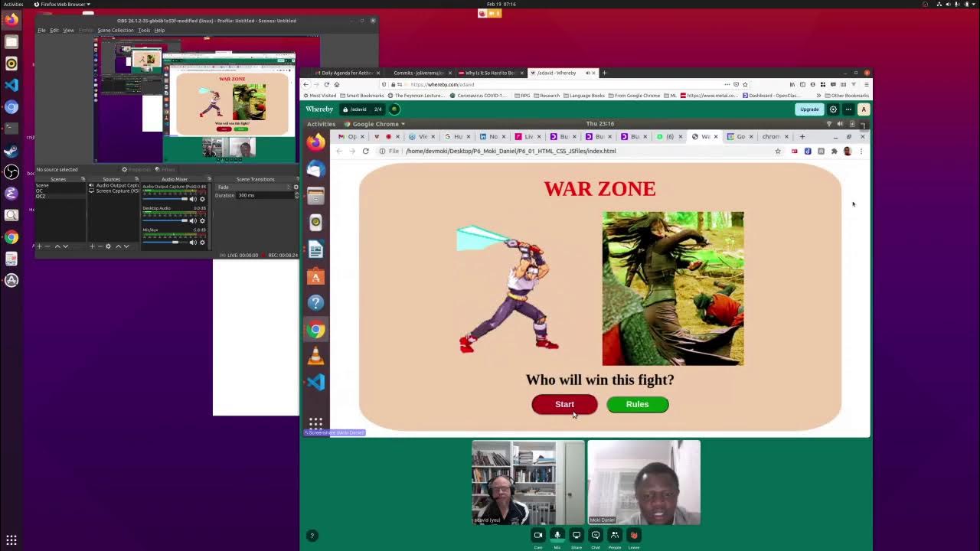Screen dimensions: 980x551
Task: Open the OBS Scene Collection menu
Action: (x=116, y=30)
